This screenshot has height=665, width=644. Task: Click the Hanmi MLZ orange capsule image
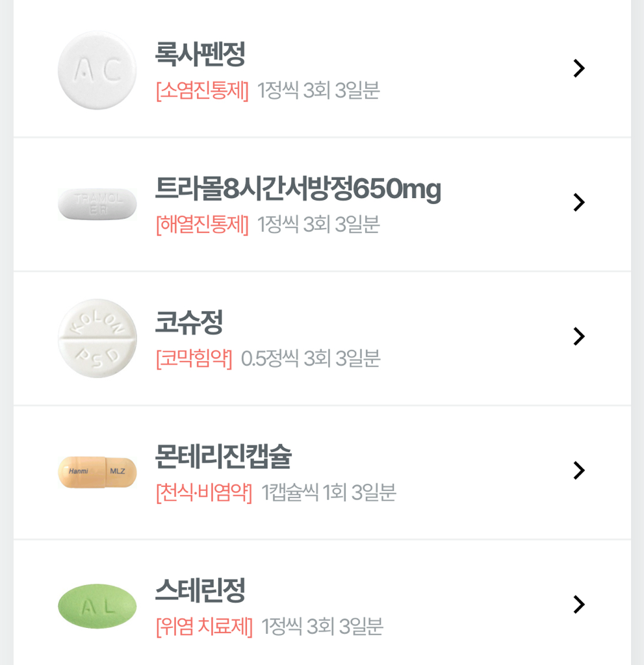point(97,471)
